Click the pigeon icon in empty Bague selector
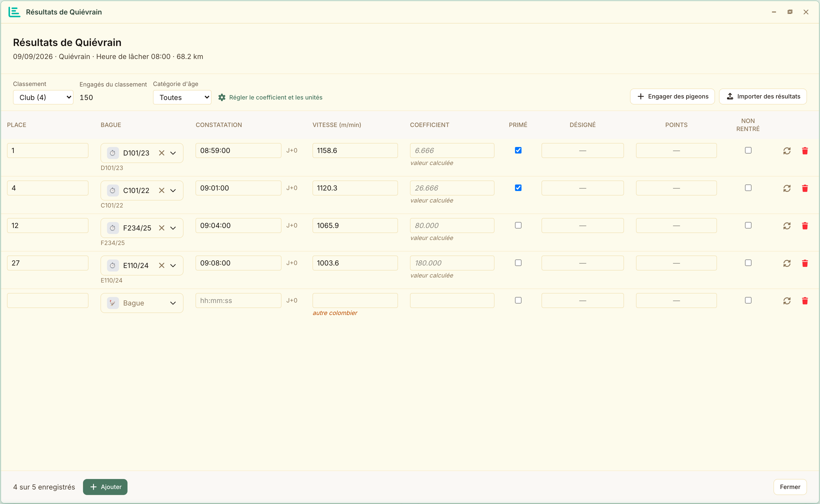 coord(113,303)
